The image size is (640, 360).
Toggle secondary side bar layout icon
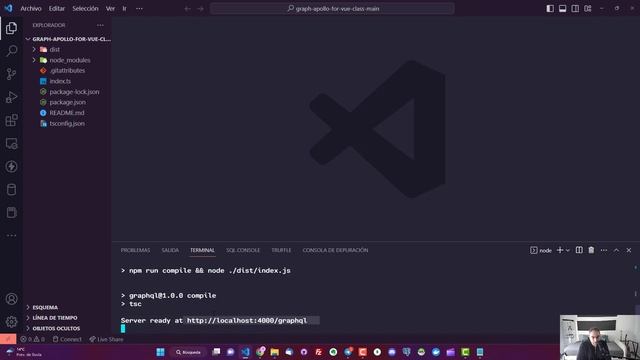tap(575, 9)
